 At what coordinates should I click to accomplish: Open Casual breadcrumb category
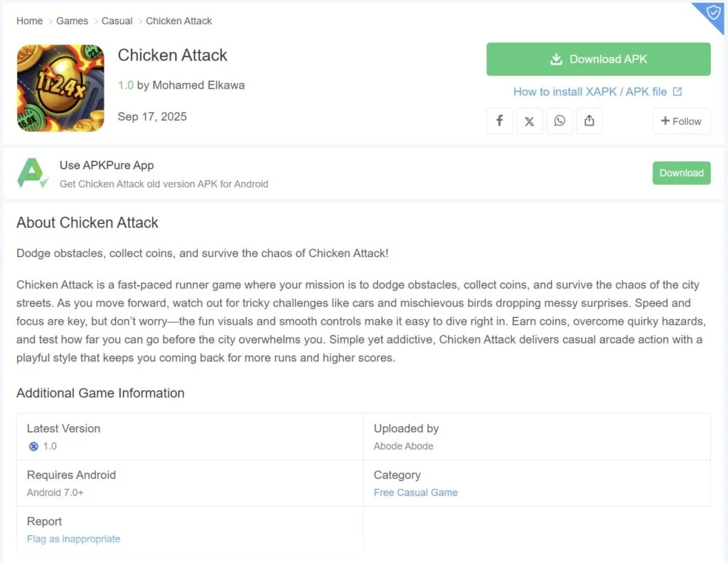[117, 21]
